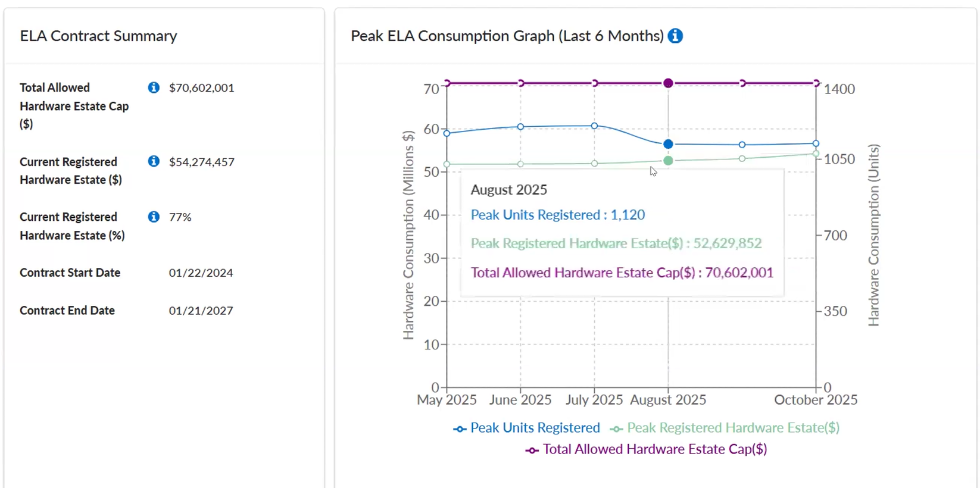This screenshot has width=980, height=488.
Task: Click info icon beside Total Allowed Hardware Estate Cap
Action: (154, 87)
